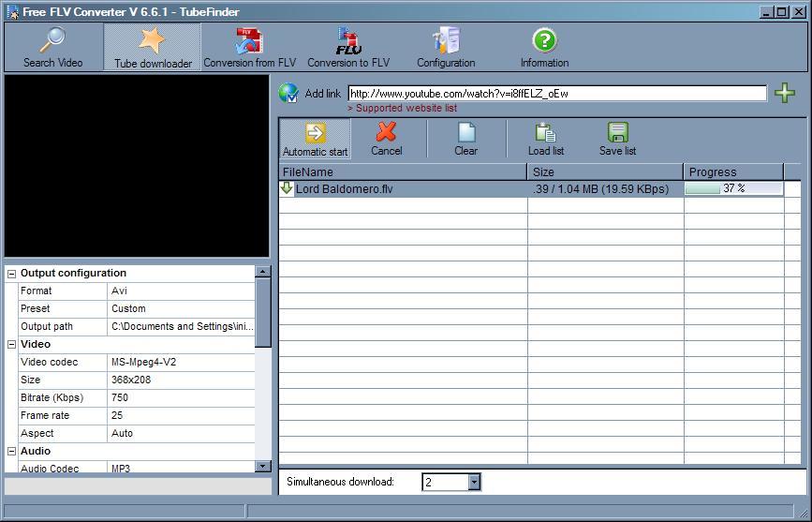Click the Progress column header
This screenshot has width=812, height=522.
734,172
